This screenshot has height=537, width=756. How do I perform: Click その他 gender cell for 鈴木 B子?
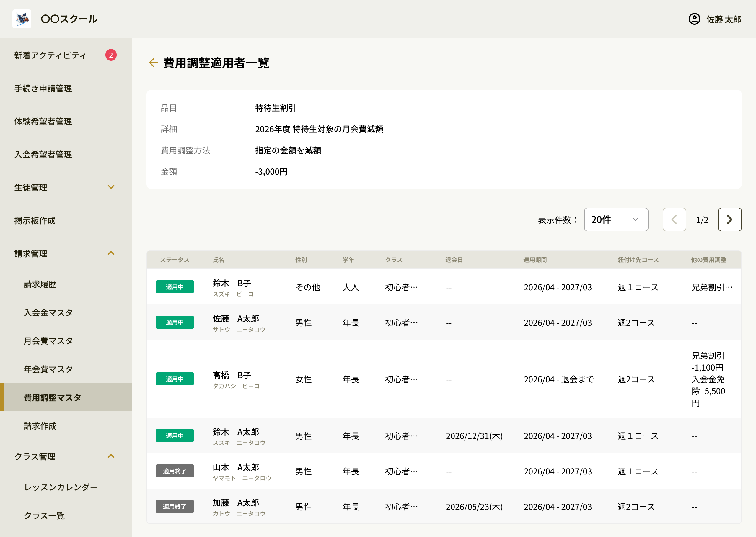click(308, 287)
